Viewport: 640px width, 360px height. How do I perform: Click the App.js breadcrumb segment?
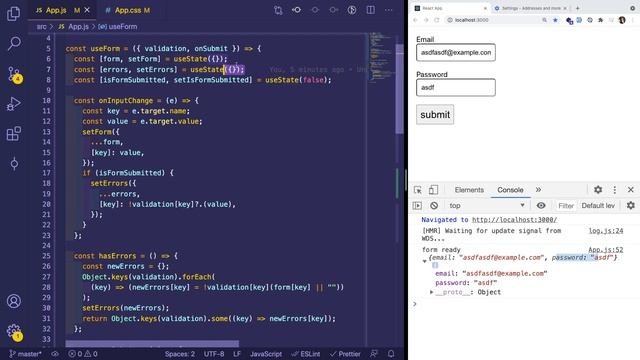click(x=74, y=27)
